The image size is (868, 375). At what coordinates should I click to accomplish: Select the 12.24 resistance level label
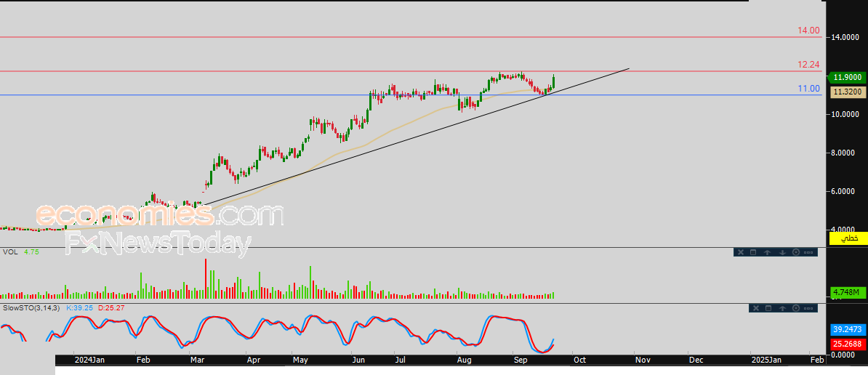point(808,65)
